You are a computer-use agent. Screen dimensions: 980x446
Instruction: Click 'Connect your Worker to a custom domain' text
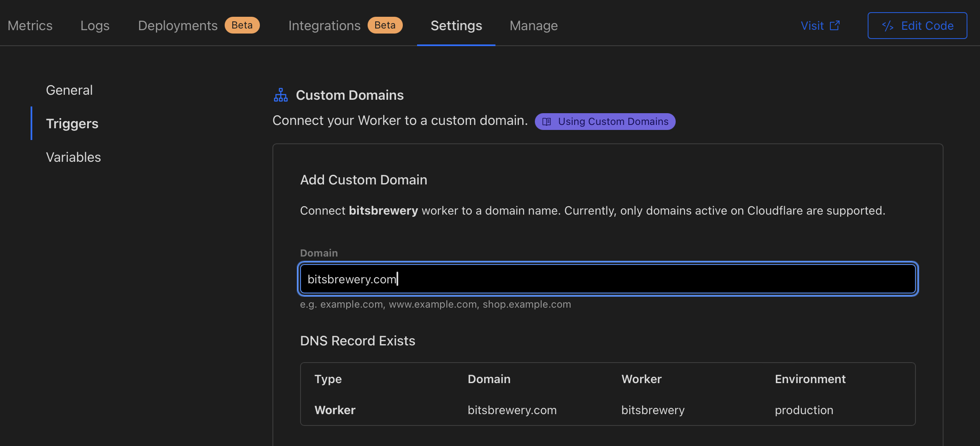(400, 120)
